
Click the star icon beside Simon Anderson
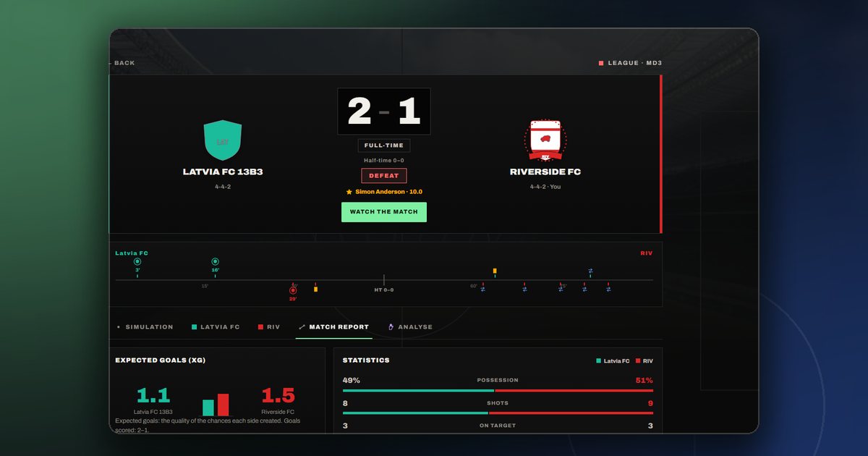pos(349,192)
